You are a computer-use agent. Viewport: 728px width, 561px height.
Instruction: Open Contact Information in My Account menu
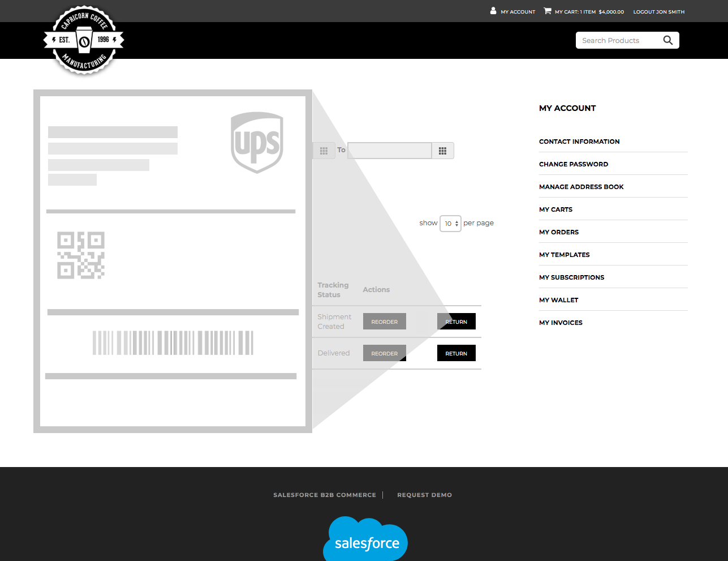pos(579,142)
